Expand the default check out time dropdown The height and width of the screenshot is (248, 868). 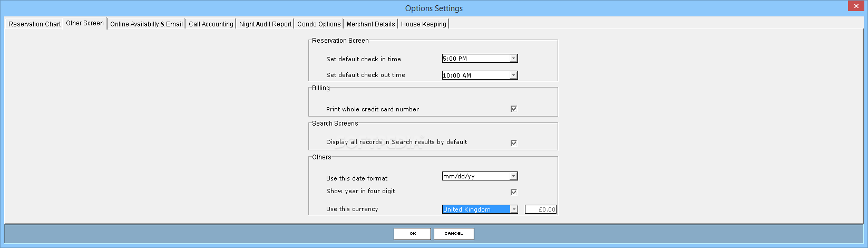[513, 75]
